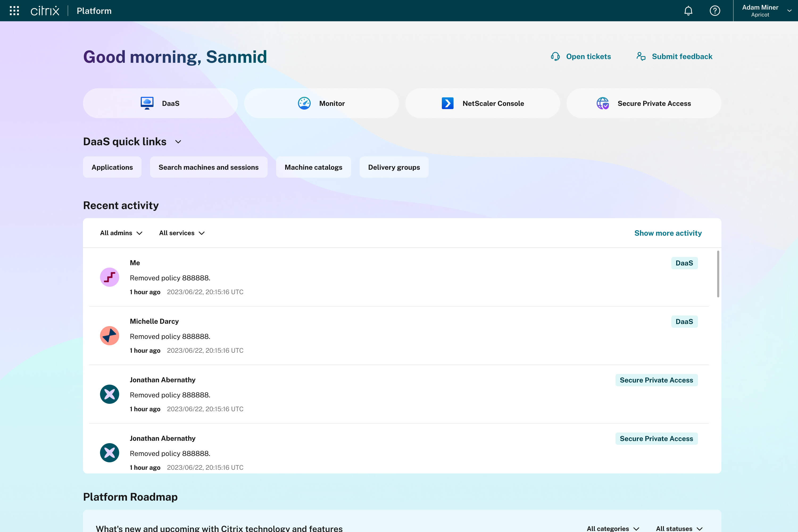Open the All statuses roadmap filter

point(679,528)
